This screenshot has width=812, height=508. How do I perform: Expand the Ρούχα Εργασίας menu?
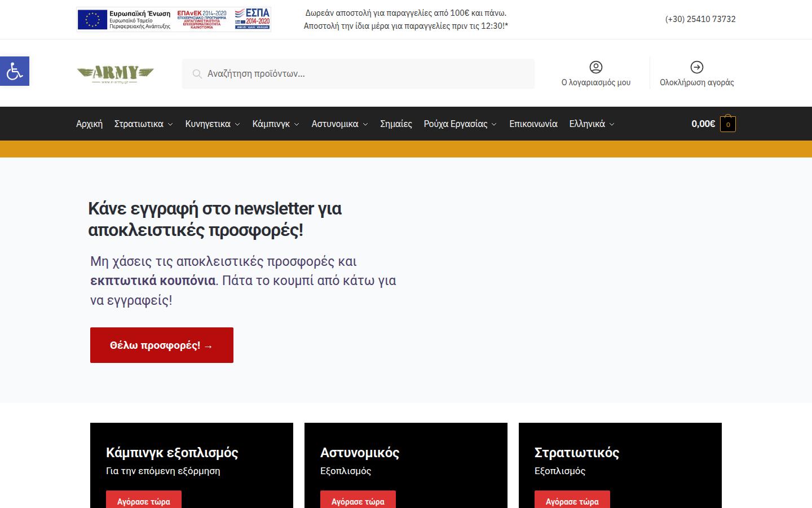(x=460, y=124)
